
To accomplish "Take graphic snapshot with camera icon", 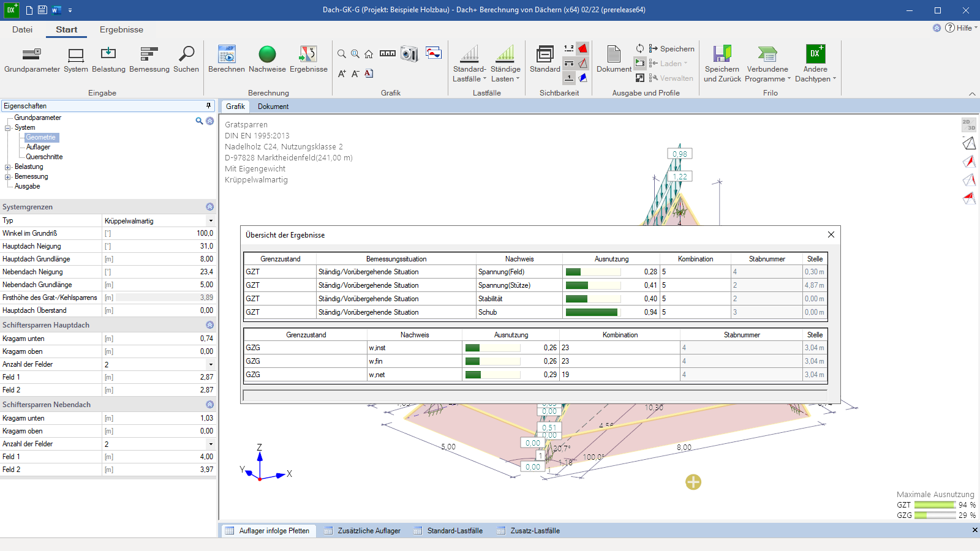I will (x=409, y=54).
